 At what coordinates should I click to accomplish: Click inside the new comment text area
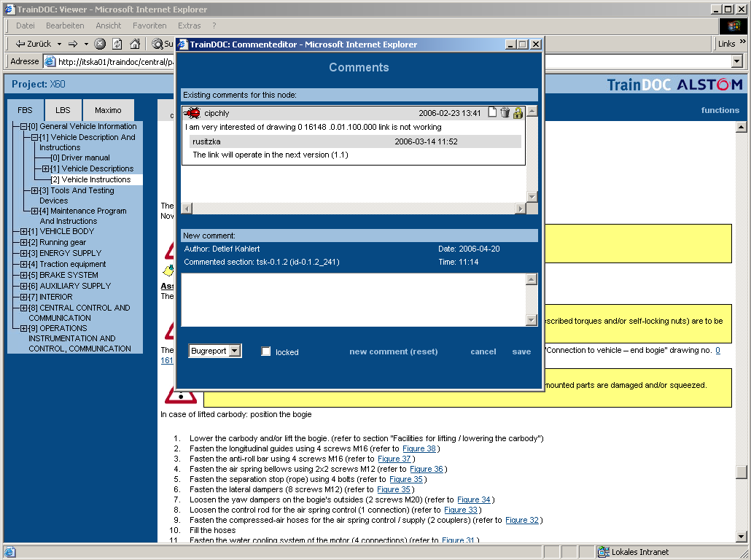[x=353, y=300]
